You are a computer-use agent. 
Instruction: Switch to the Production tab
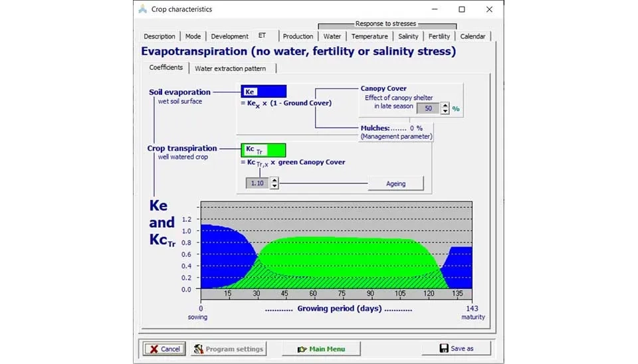click(x=298, y=37)
